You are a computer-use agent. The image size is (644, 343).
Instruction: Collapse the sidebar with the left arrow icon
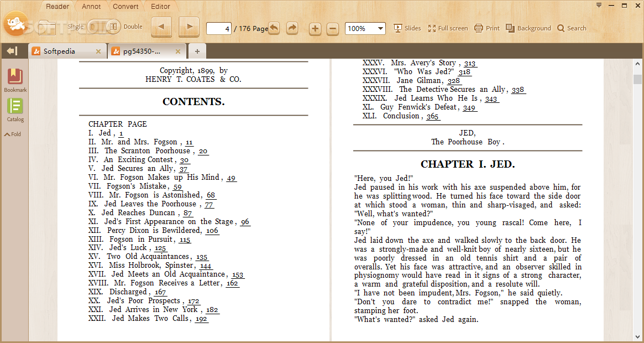12,51
